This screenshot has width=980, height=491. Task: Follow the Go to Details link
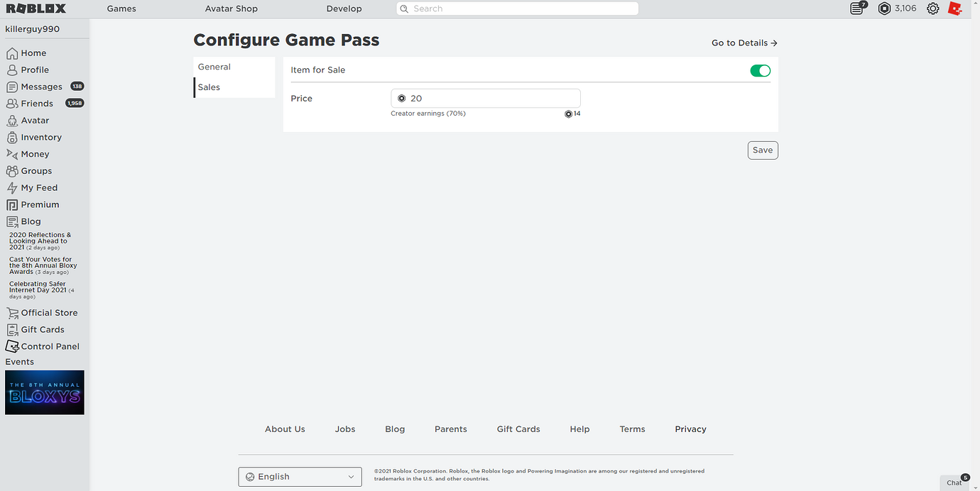(x=744, y=43)
